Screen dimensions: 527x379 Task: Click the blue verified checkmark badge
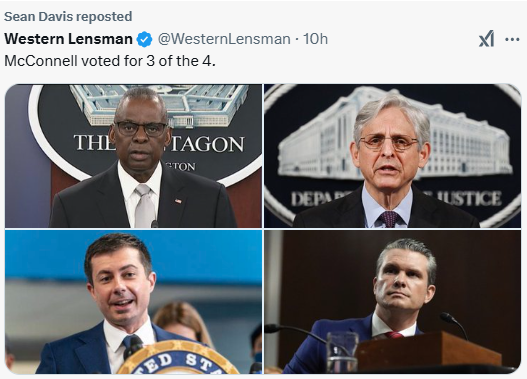(144, 39)
